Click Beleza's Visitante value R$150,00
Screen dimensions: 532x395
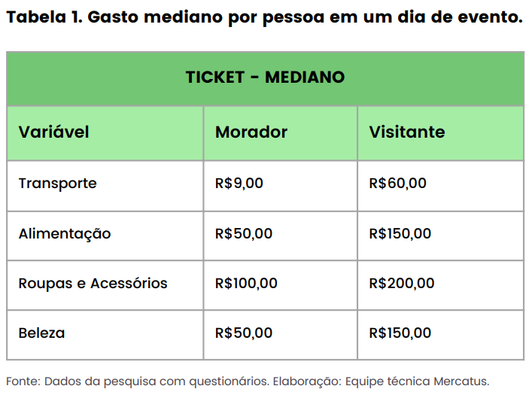400,333
